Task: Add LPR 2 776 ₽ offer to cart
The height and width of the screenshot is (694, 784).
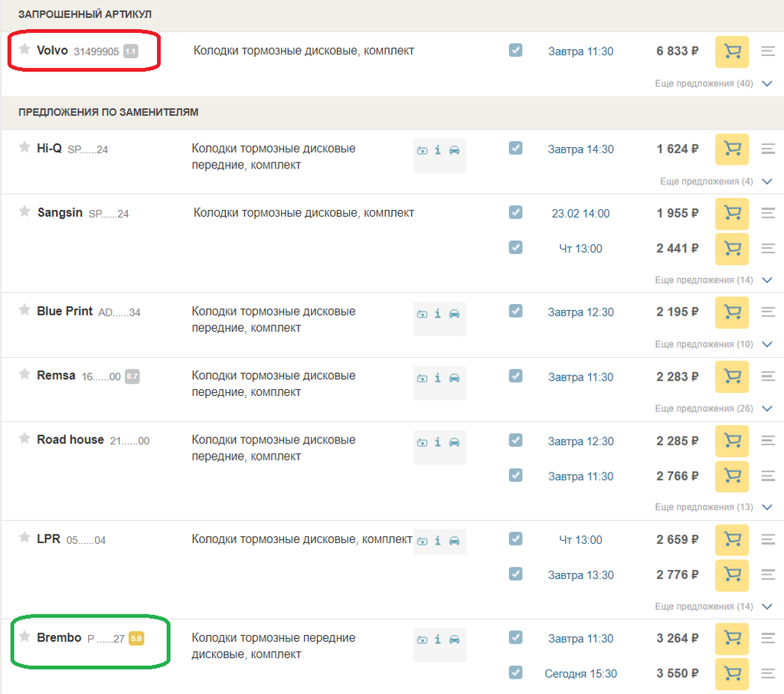Action: (731, 575)
